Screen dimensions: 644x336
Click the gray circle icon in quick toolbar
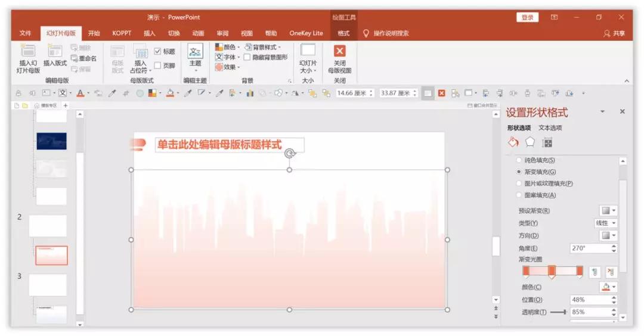[140, 93]
